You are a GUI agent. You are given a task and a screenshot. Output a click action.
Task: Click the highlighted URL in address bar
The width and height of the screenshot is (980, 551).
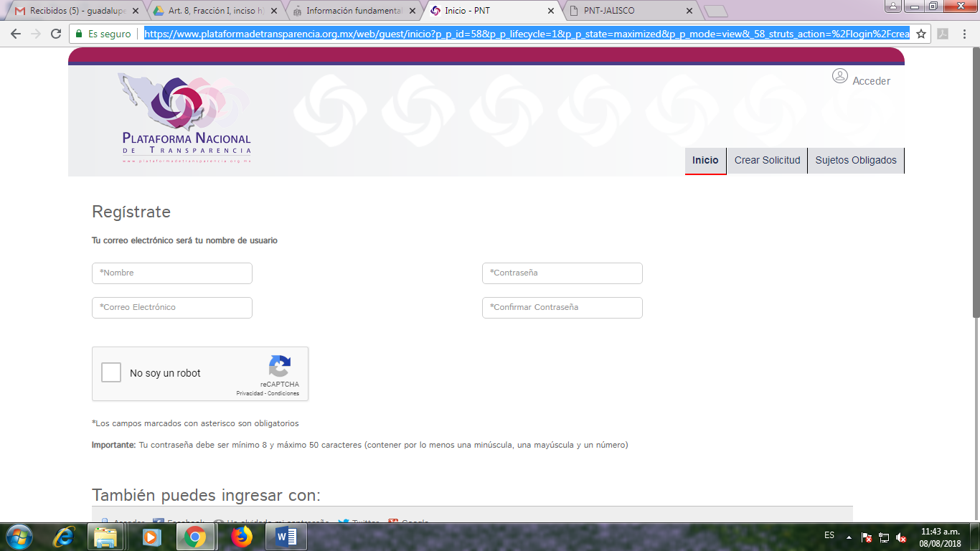pyautogui.click(x=527, y=34)
